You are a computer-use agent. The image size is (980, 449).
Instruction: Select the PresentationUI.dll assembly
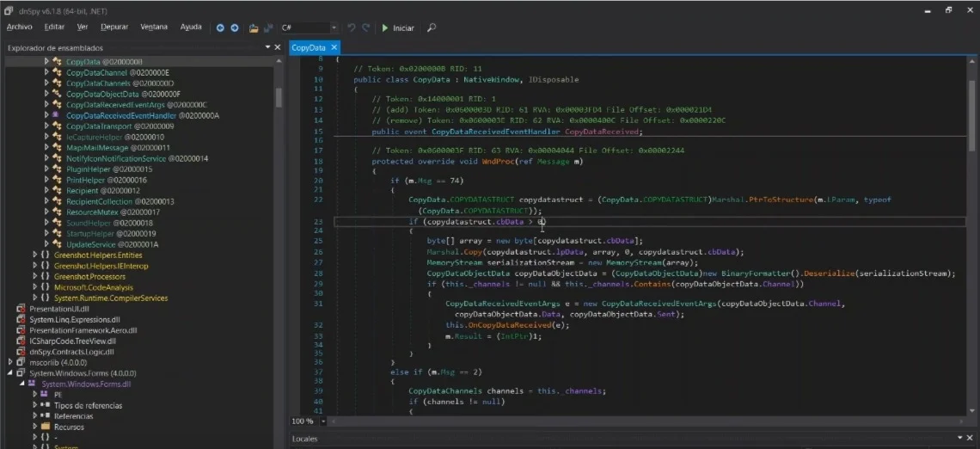point(58,308)
